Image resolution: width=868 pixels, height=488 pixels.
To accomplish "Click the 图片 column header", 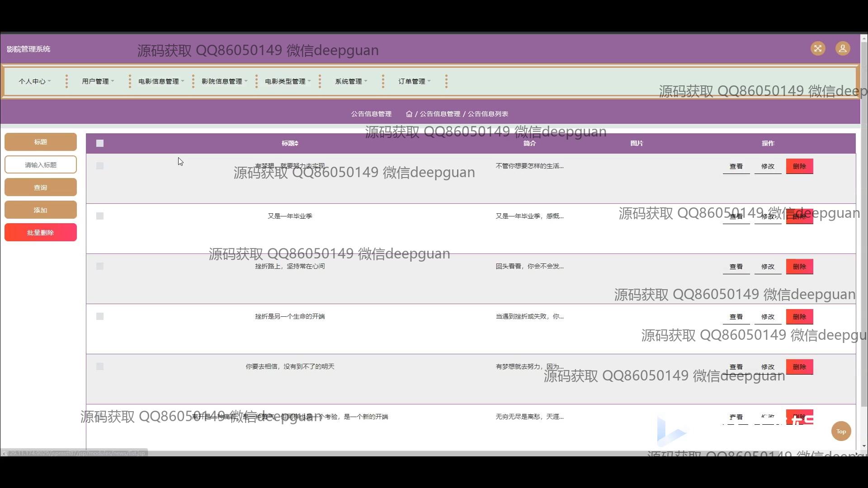I will click(637, 143).
